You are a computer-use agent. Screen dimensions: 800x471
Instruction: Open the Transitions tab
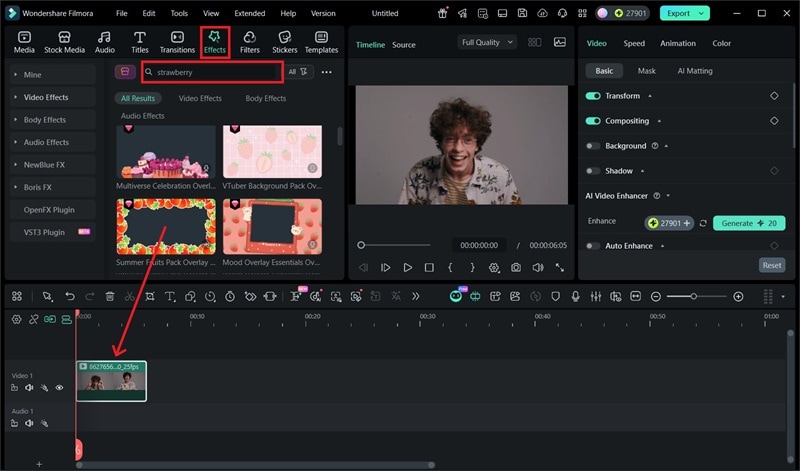click(x=177, y=42)
